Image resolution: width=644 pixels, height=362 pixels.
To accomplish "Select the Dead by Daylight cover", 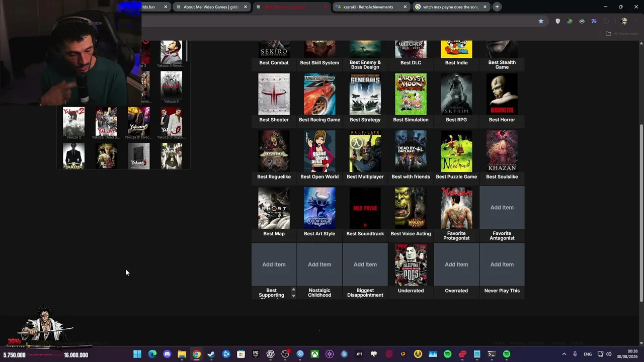I will [x=411, y=151].
